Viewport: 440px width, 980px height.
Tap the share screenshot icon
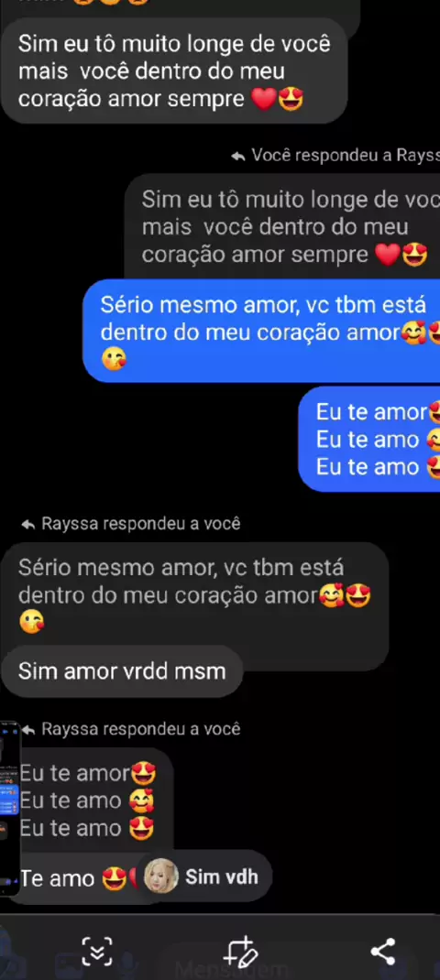[383, 952]
